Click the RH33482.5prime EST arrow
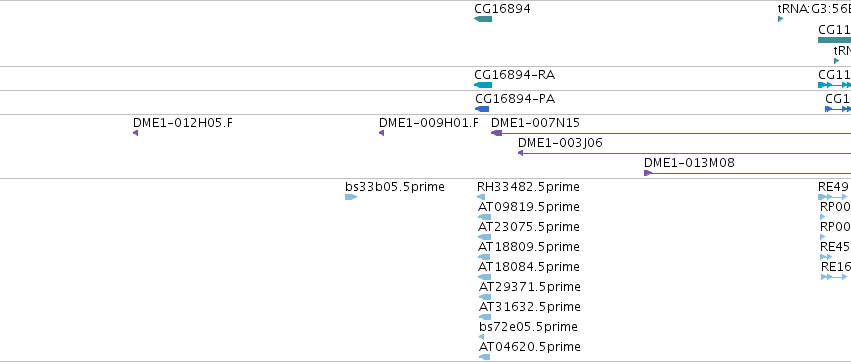This screenshot has width=851, height=362. (481, 197)
